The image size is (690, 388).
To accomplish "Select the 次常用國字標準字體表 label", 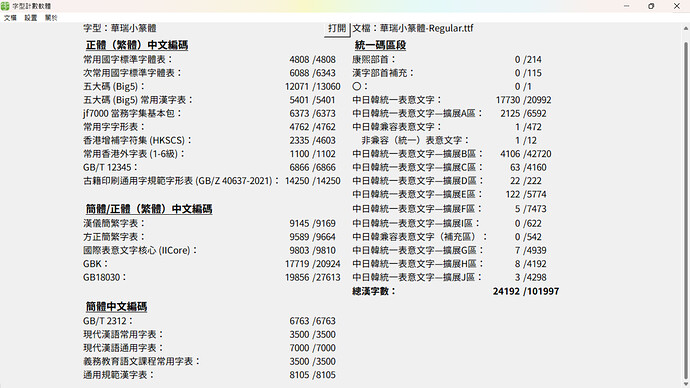I will coord(132,73).
